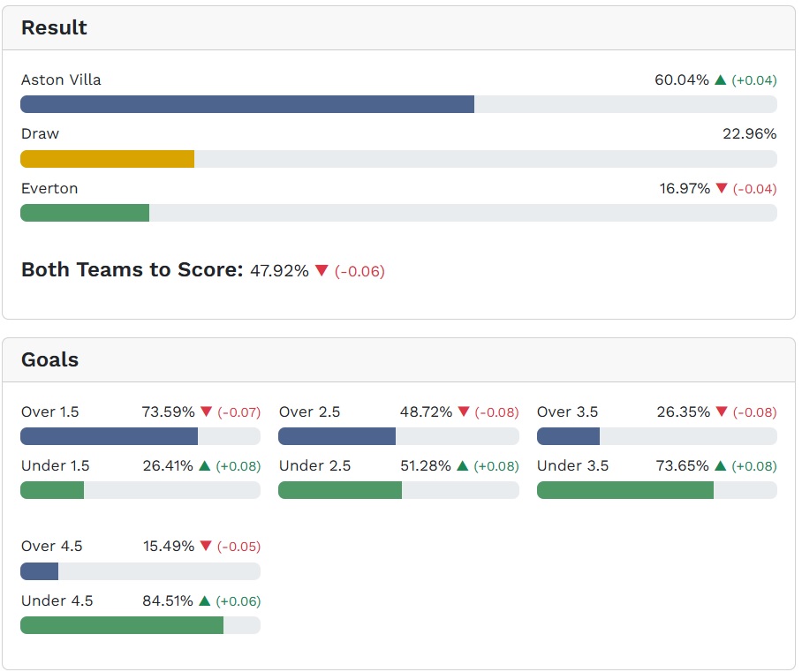Click the red down triangle for Over 4.5
The height and width of the screenshot is (672, 802).
pos(207,547)
